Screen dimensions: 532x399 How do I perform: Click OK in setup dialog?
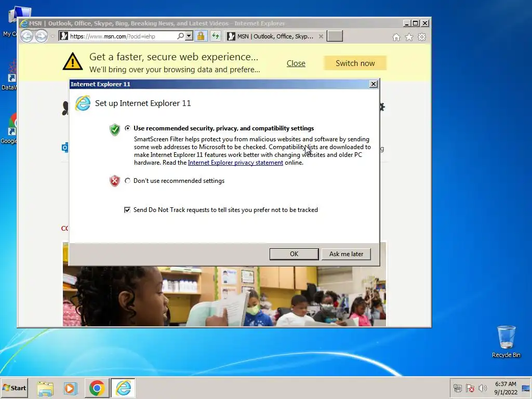[x=294, y=254]
